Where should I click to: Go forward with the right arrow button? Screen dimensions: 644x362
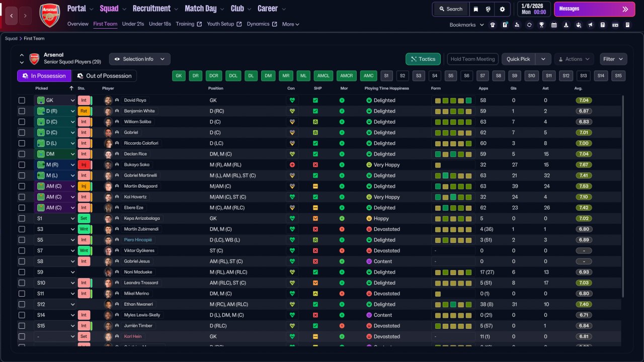(x=26, y=16)
